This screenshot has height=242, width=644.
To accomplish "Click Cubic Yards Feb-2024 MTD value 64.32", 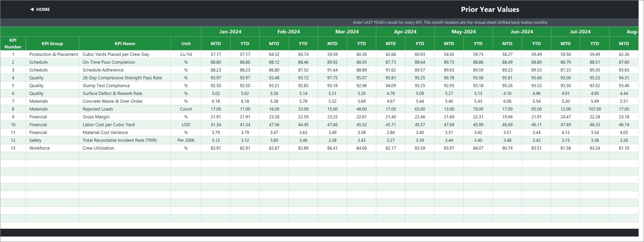I will tap(274, 54).
